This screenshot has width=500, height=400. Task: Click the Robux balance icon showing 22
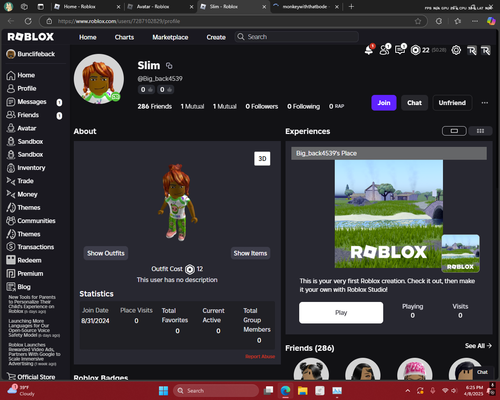point(416,50)
